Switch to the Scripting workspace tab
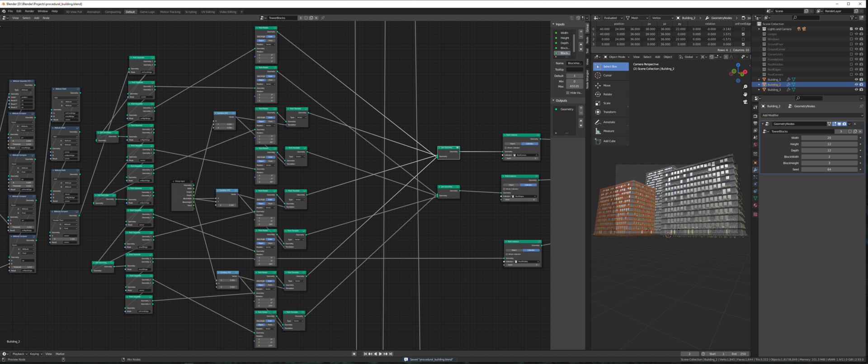Screen dimensions: 868x364 pyautogui.click(x=191, y=12)
